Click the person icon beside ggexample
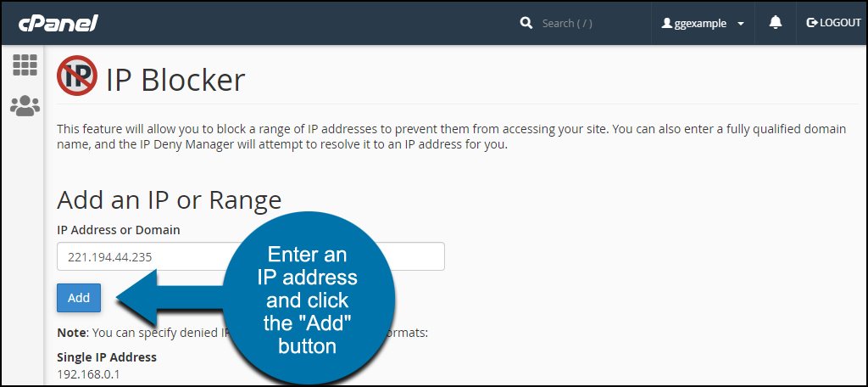The image size is (868, 387). pos(667,23)
